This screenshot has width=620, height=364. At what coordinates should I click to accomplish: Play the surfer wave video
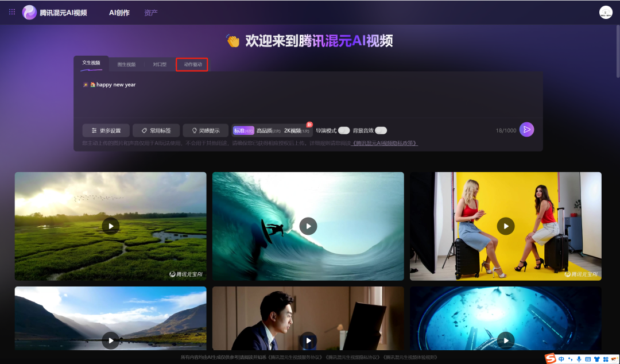(308, 226)
